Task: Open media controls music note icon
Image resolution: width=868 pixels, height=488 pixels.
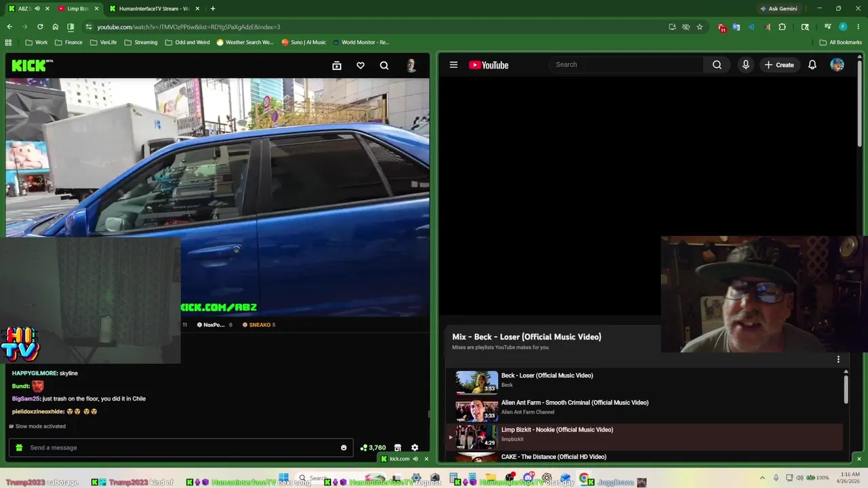Action: pos(827,27)
